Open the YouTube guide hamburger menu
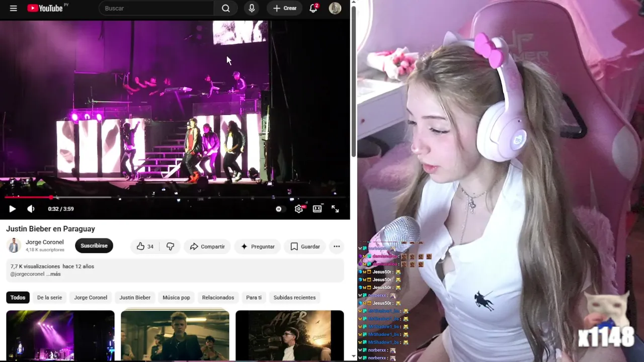This screenshot has width=644, height=362. click(14, 8)
